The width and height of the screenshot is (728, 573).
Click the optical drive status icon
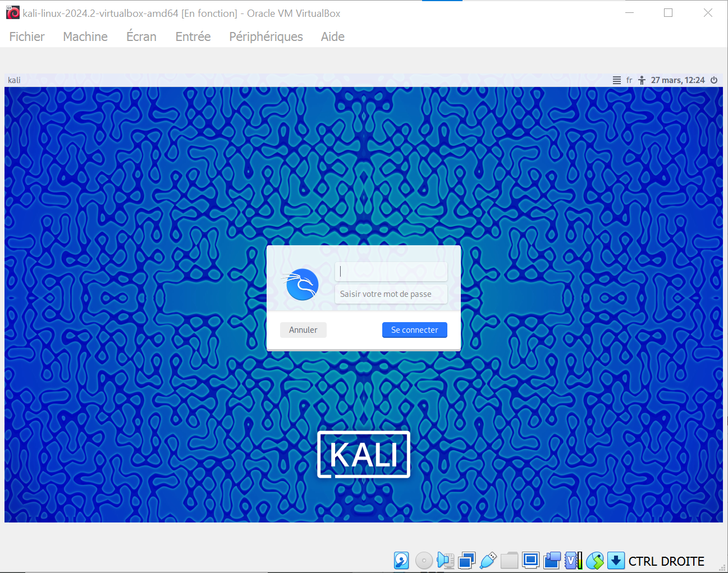point(424,560)
